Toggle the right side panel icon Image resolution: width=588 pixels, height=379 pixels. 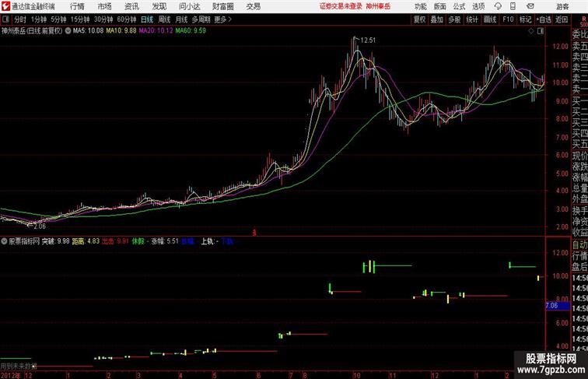point(541,31)
